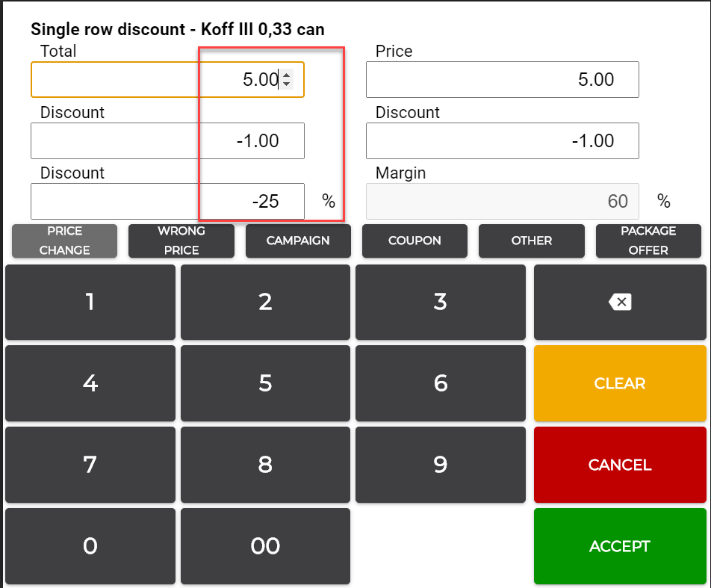Viewport: 711px width, 588px height.
Task: Pick the COUPON discount reason
Action: [415, 241]
